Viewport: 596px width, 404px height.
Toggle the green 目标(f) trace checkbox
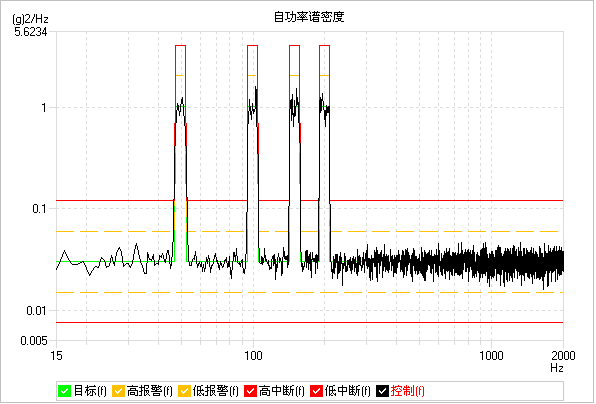tap(64, 391)
